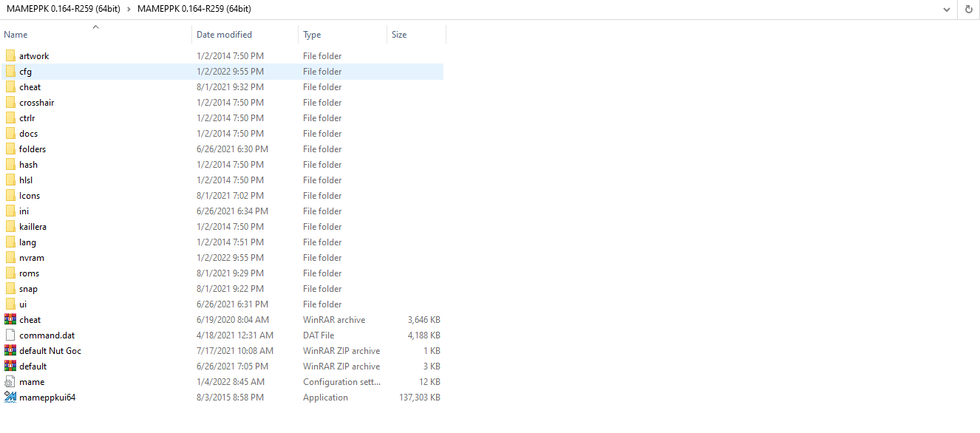
Task: Click the type label Application
Action: (x=325, y=398)
